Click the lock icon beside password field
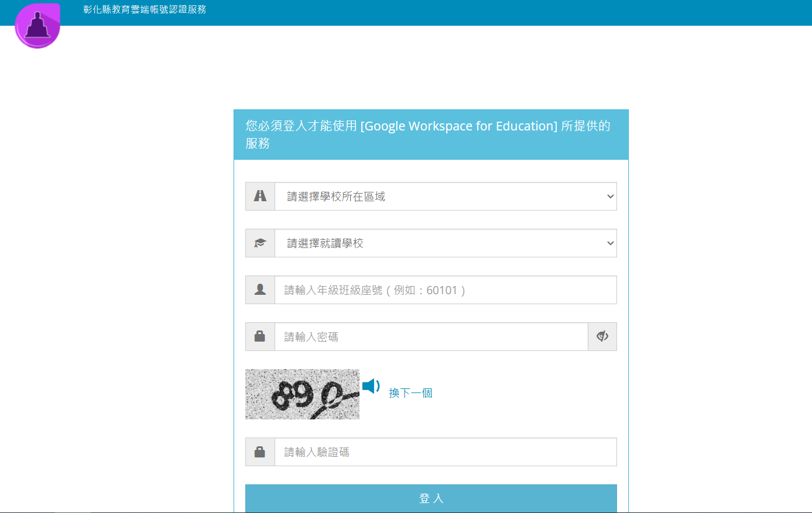 point(260,336)
